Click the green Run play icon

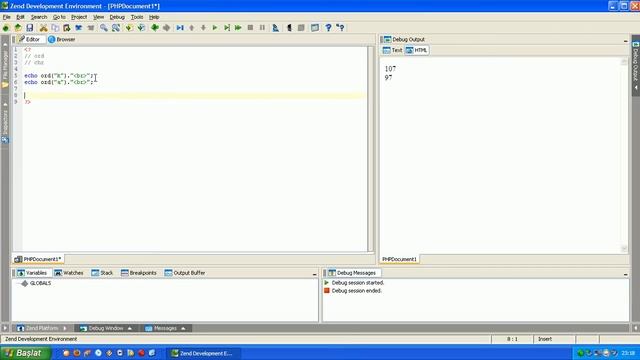215,28
